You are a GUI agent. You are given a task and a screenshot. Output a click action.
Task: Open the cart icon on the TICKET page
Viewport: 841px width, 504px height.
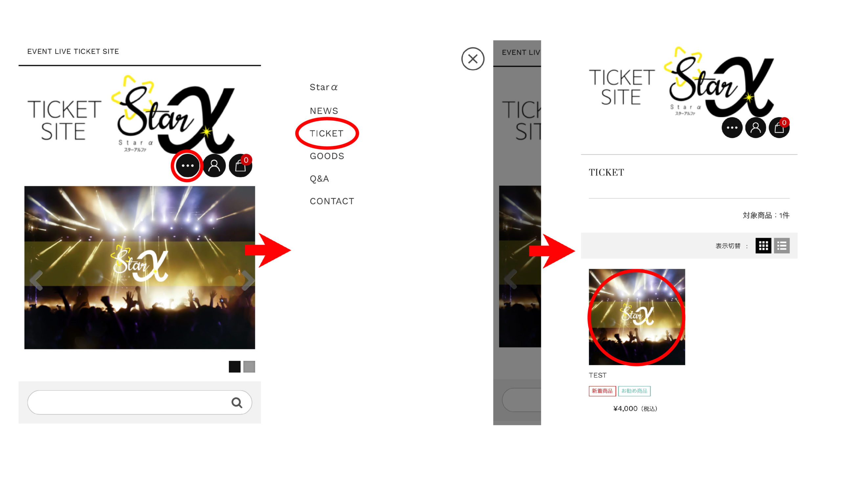779,128
